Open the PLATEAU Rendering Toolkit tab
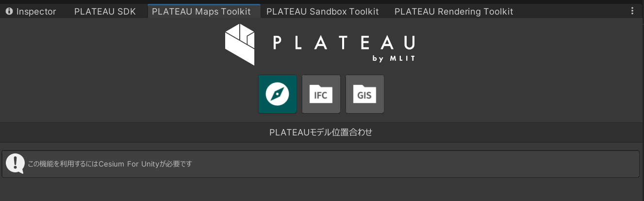 point(454,12)
